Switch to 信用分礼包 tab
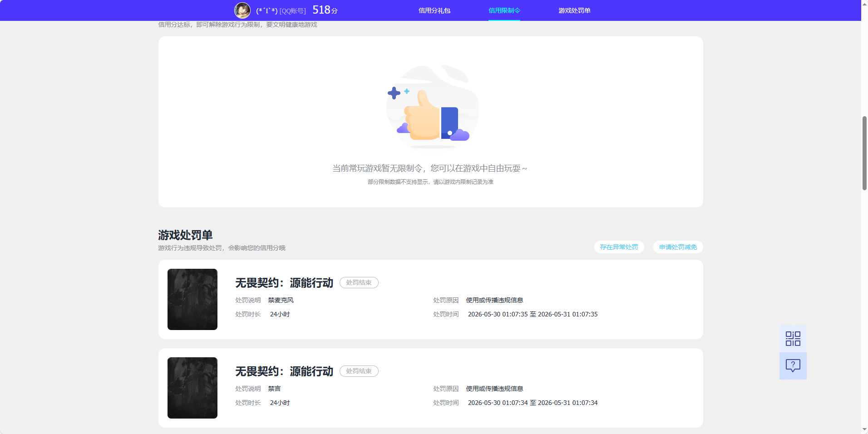Screen dimensions: 868x434 tap(434, 10)
